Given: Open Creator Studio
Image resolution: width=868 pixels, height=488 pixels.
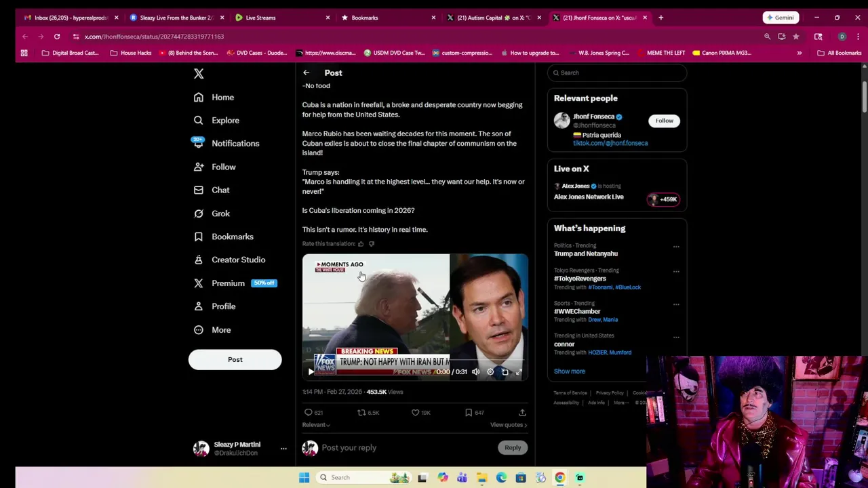Looking at the screenshot, I should (x=229, y=260).
